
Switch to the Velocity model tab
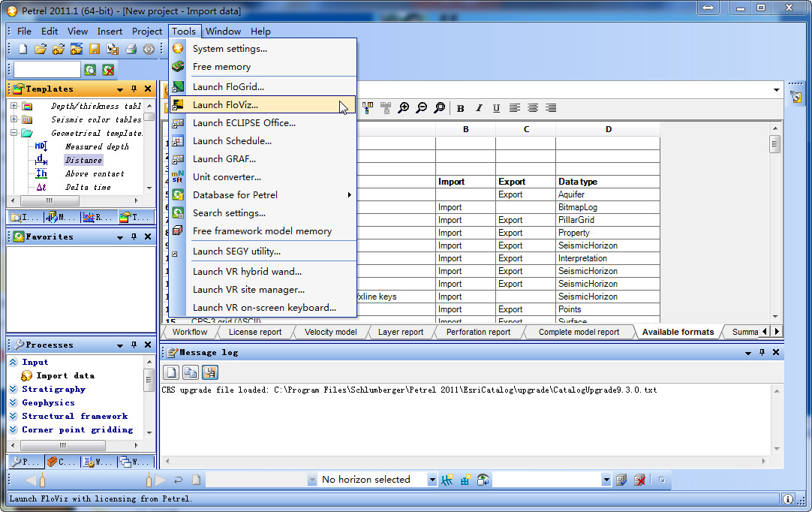(x=330, y=332)
